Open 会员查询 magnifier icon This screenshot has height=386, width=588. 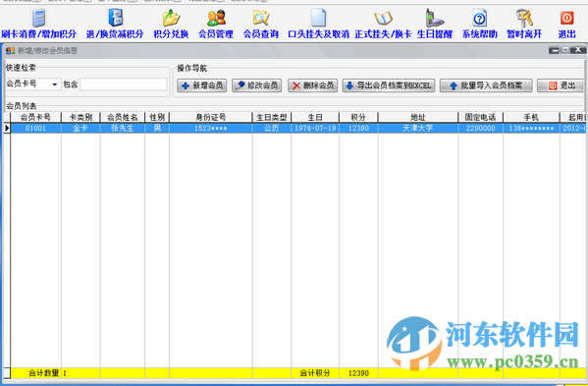(261, 18)
